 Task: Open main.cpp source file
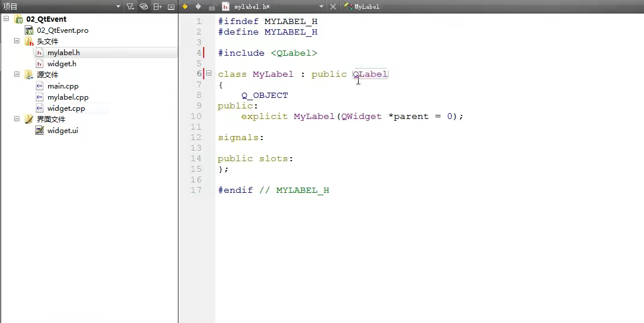pos(63,86)
